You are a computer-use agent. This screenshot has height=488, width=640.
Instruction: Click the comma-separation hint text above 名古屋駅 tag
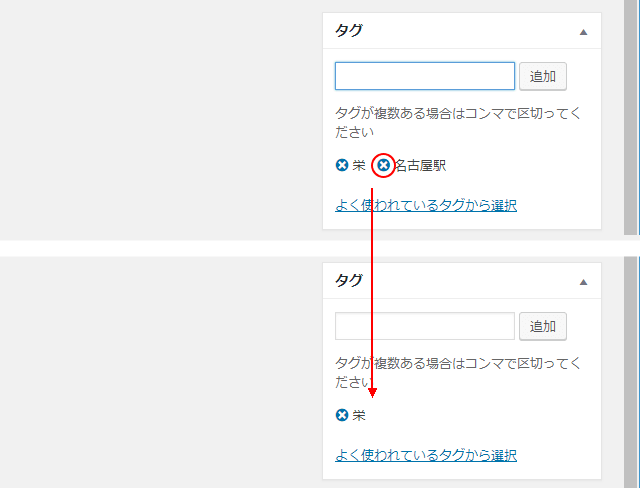457,122
